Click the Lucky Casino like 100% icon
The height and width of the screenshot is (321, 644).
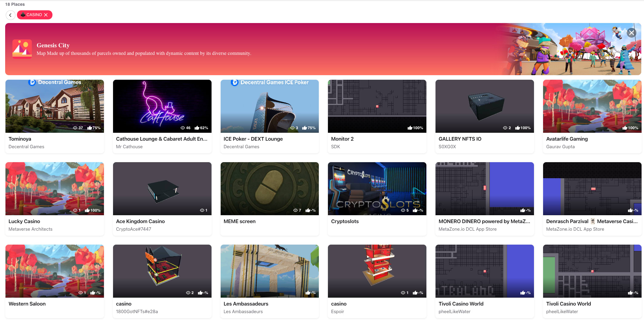(87, 210)
